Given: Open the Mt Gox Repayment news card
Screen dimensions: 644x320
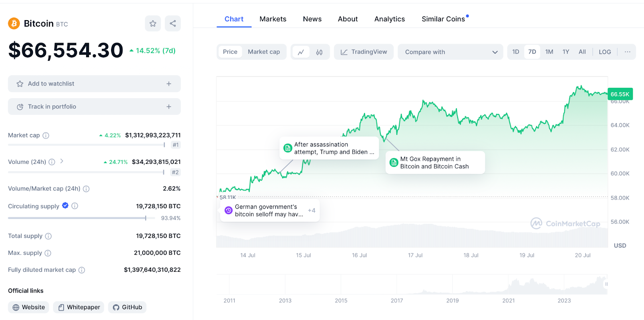Looking at the screenshot, I should [435, 163].
